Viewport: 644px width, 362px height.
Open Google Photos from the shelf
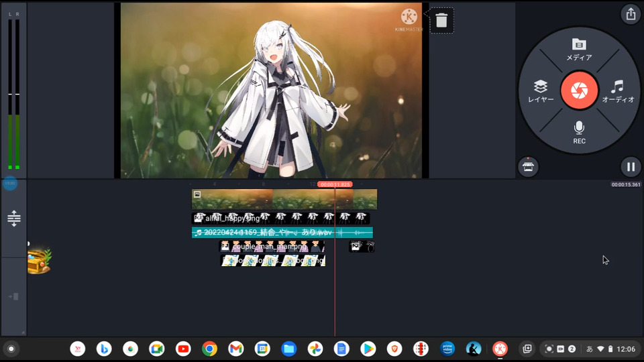click(315, 349)
